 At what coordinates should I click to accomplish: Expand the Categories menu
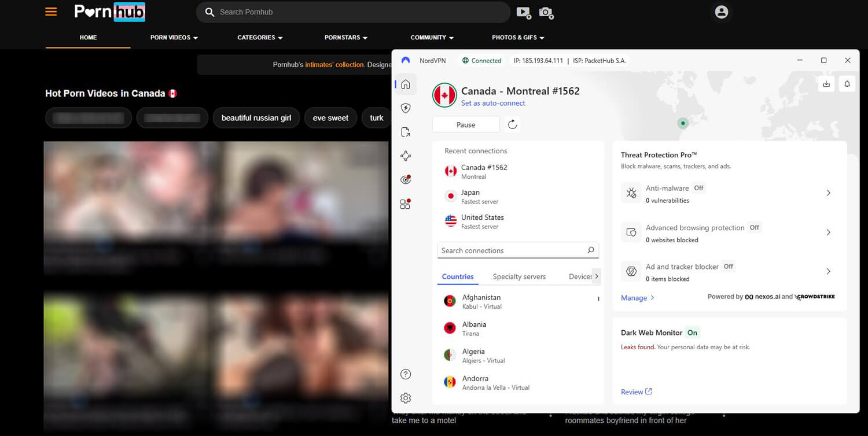pos(260,37)
